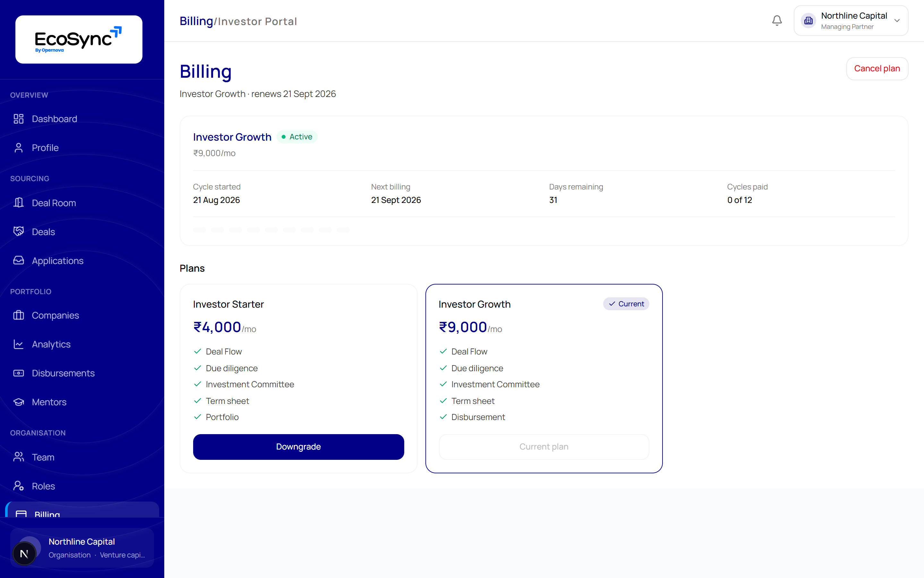View Disbursements page
Viewport: 924px width, 578px height.
point(82,373)
